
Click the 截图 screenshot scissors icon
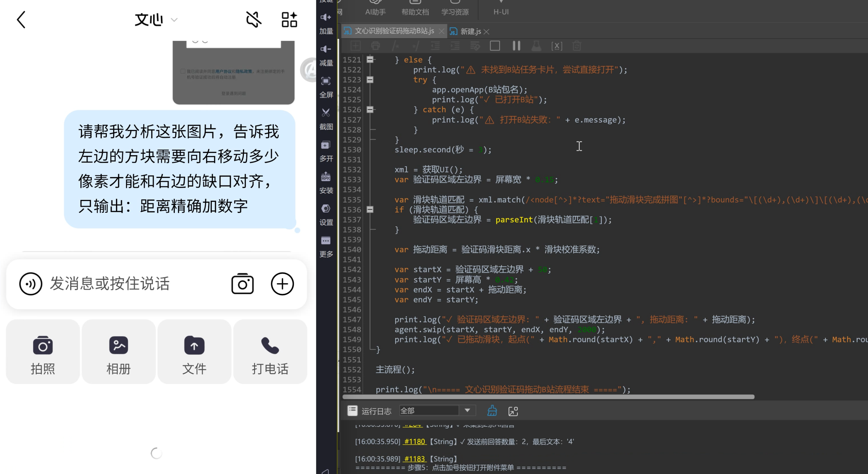(325, 113)
